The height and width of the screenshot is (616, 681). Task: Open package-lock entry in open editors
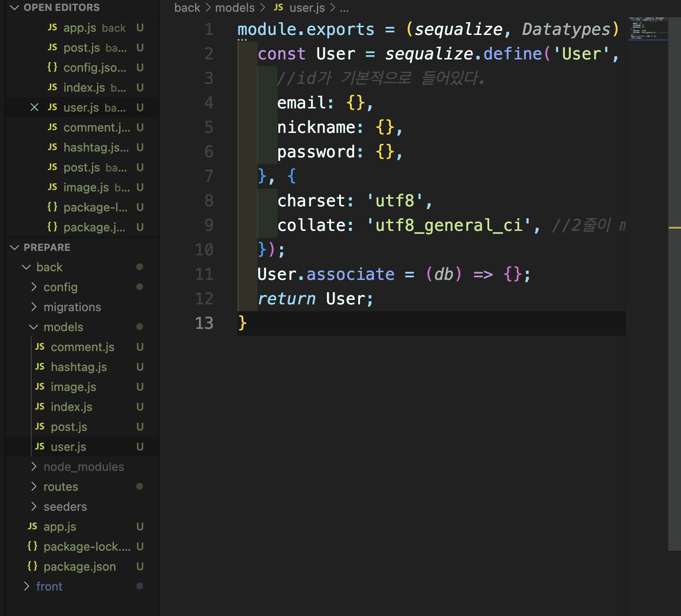(x=82, y=207)
